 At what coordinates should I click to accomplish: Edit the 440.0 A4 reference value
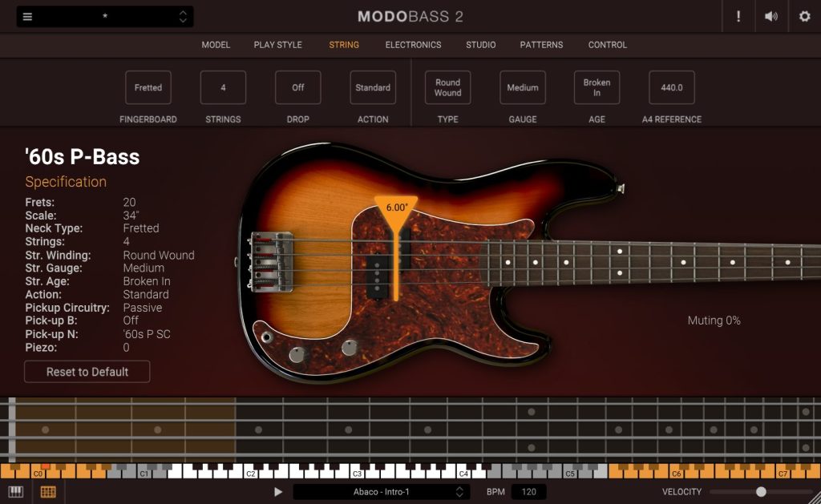672,87
